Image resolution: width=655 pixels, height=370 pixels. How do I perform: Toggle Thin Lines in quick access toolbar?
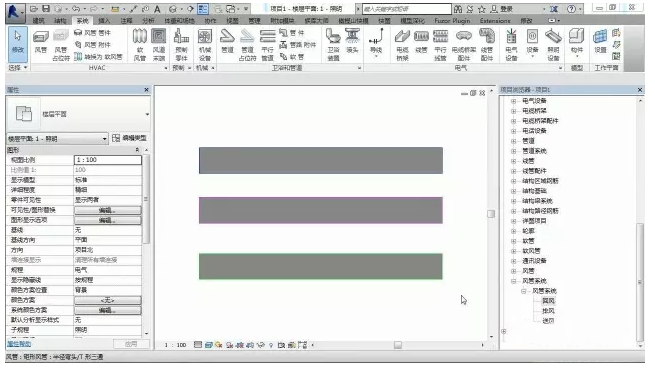[x=203, y=9]
